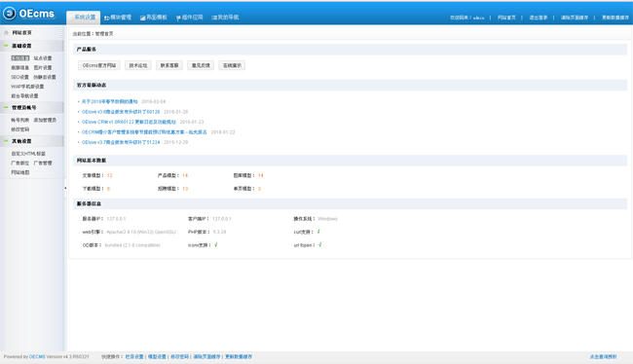
Task: Click the OEcms logo icon
Action: pyautogui.click(x=10, y=14)
